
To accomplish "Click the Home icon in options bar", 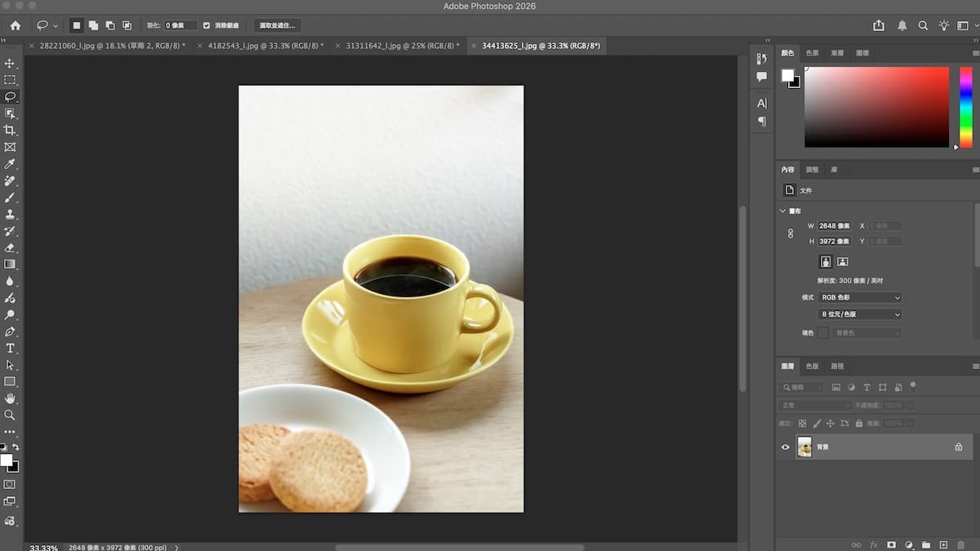I will [16, 25].
